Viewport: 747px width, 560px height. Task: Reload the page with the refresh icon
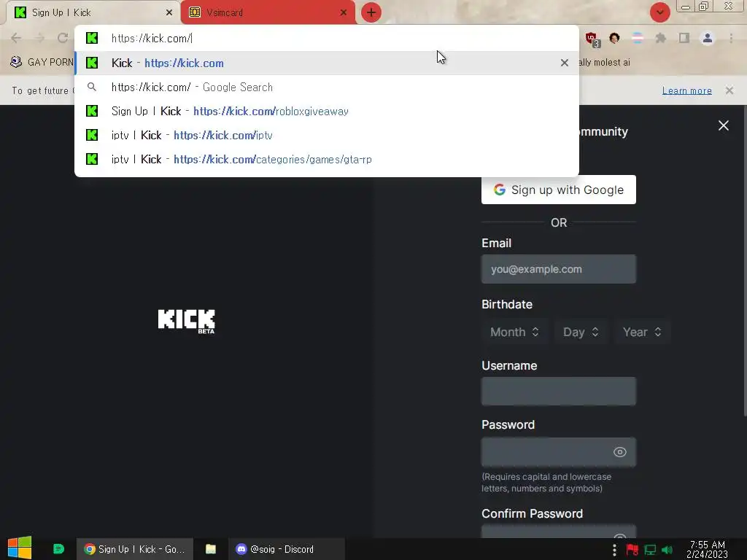pos(63,38)
